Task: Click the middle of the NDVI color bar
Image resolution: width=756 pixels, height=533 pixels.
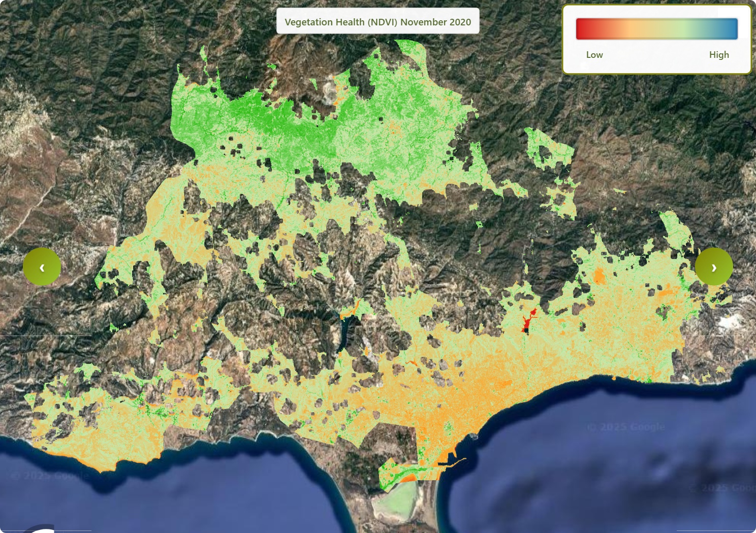Action: click(656, 29)
